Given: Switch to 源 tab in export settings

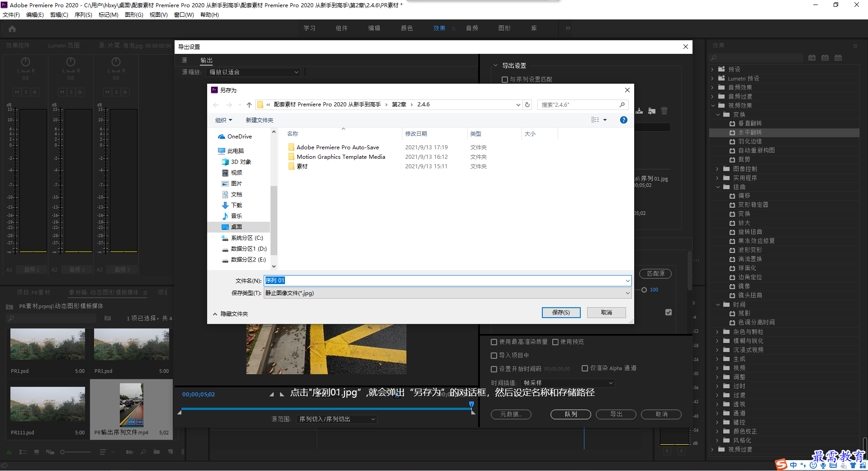Looking at the screenshot, I should coord(184,61).
